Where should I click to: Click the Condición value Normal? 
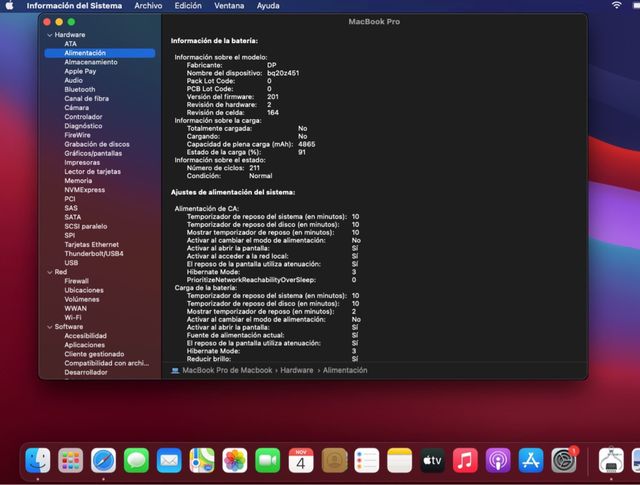pyautogui.click(x=260, y=176)
